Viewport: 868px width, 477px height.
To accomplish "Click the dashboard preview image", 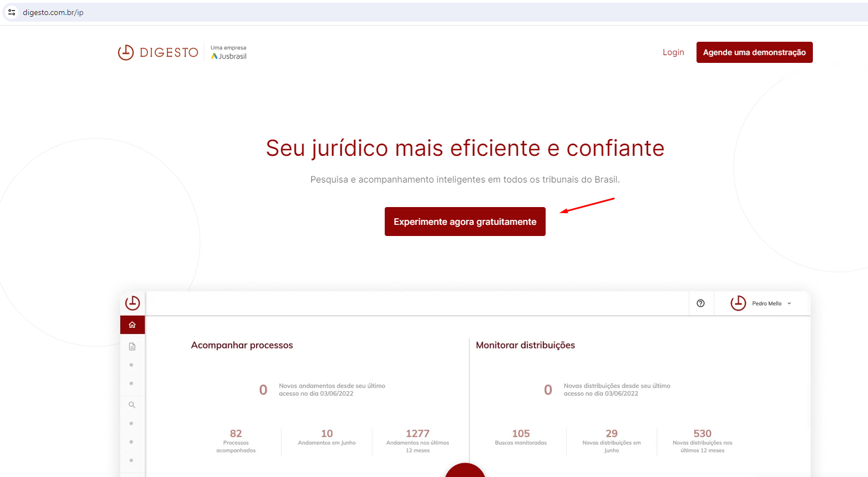I will pyautogui.click(x=465, y=384).
